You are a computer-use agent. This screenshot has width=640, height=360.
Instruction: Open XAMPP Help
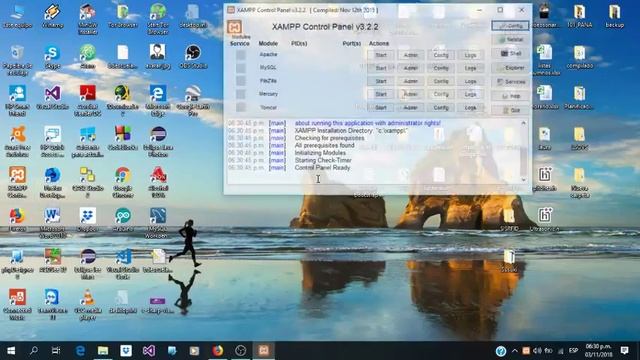coord(510,96)
